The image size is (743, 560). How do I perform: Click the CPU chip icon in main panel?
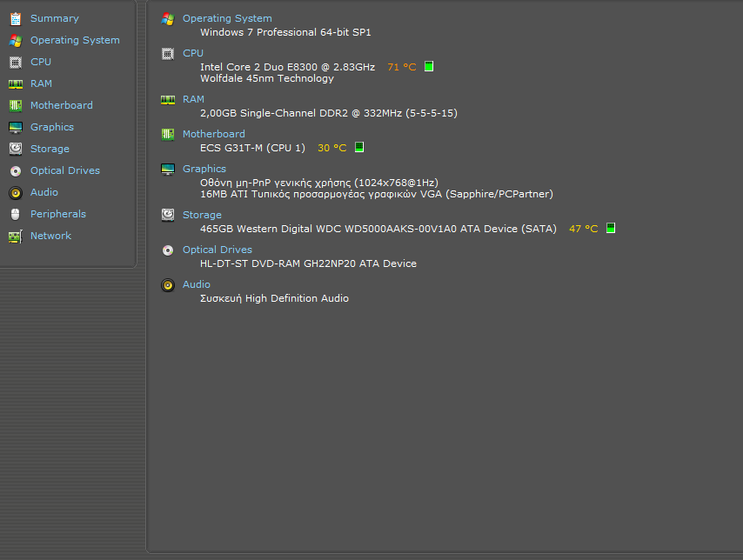click(168, 54)
